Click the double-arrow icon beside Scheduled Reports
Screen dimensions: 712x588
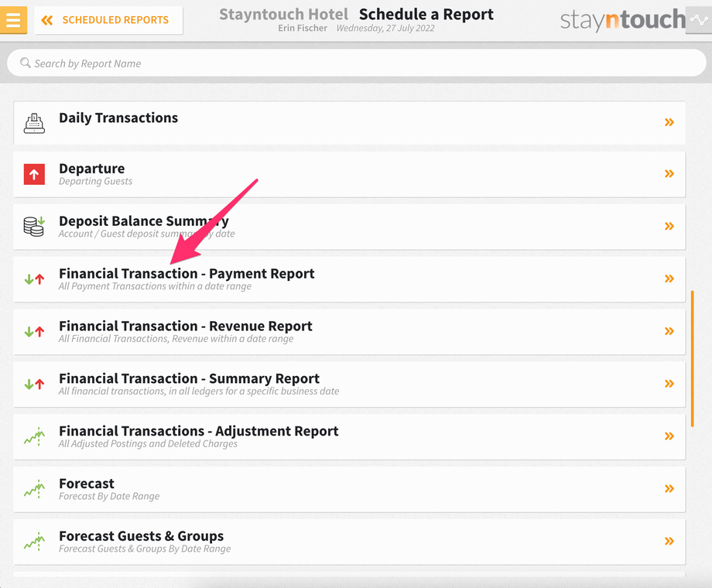[x=46, y=20]
